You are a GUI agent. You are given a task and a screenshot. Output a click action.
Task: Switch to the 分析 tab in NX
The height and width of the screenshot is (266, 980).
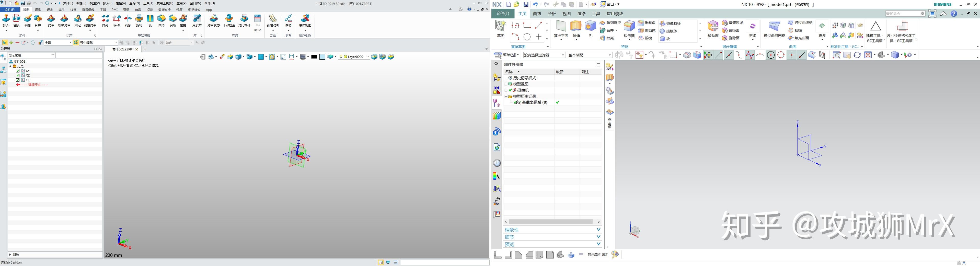[x=552, y=14]
